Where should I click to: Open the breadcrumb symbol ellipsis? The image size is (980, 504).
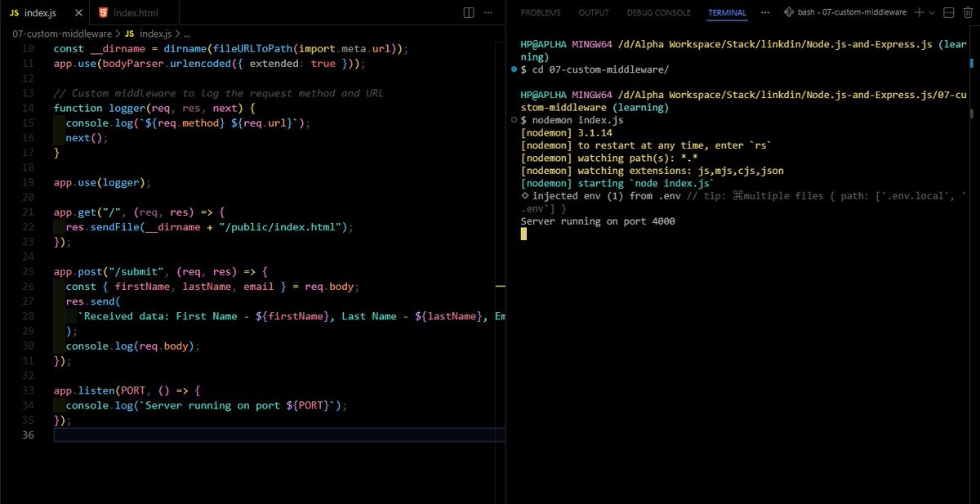(187, 33)
